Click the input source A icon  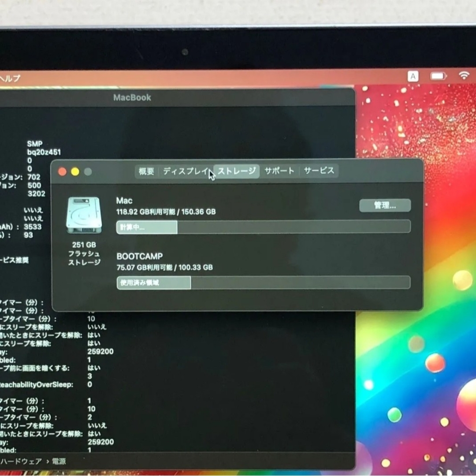(413, 76)
